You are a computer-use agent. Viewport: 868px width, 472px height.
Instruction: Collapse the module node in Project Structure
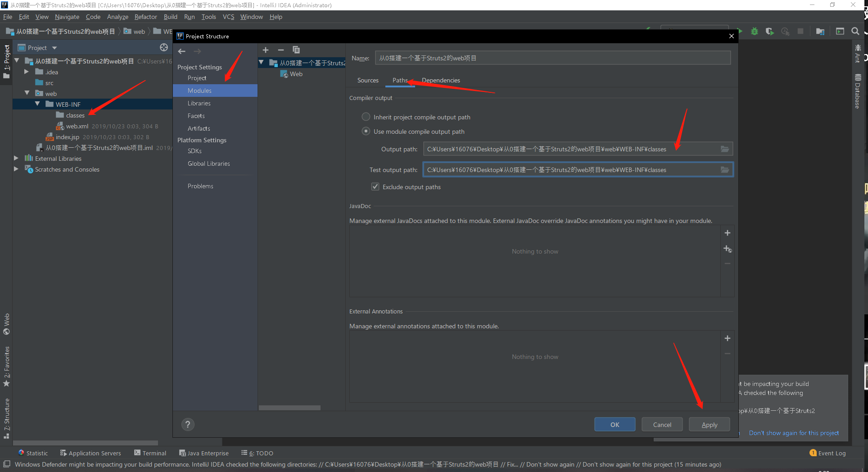[261, 63]
